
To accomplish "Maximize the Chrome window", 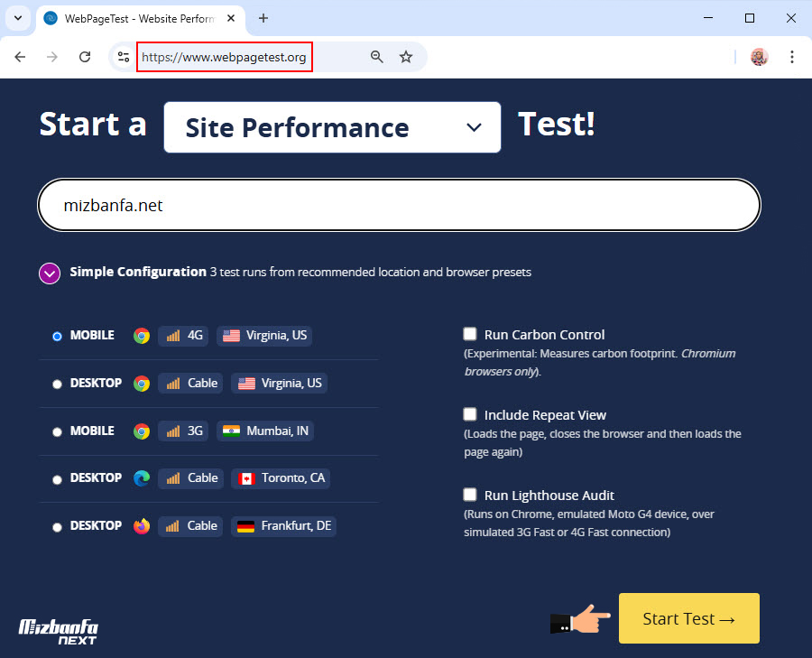I will 750,18.
